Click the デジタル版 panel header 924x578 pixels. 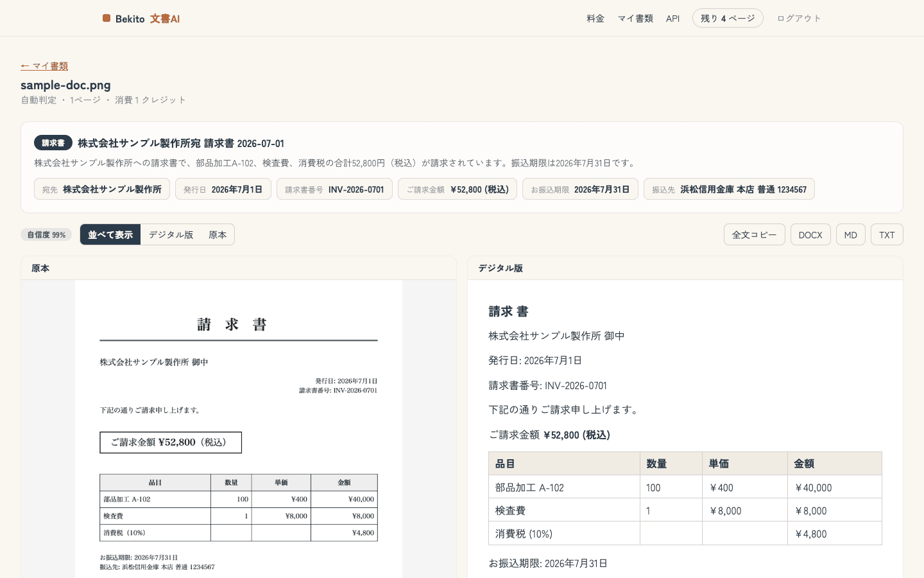[685, 268]
